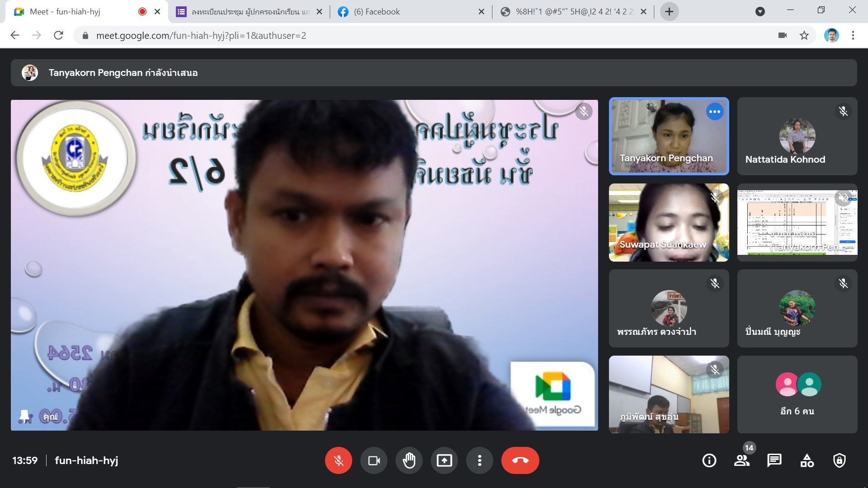Show the participants list people icon
868x488 pixels.
pyautogui.click(x=741, y=460)
